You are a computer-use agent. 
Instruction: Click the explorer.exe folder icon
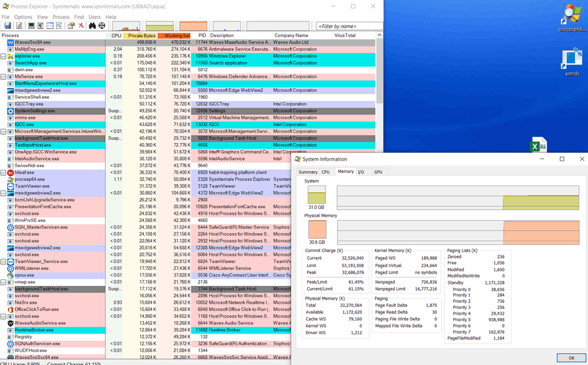[x=10, y=56]
